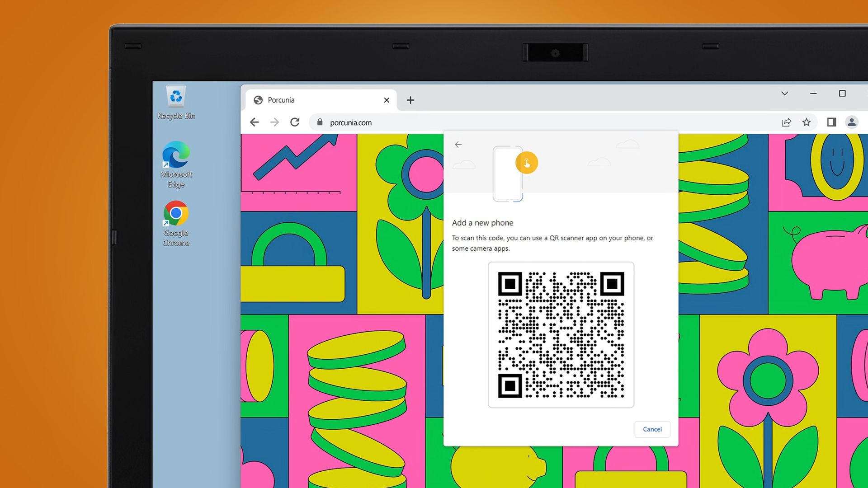Open the tab search dropdown chevron
Screen dimensions: 868x488
tap(784, 94)
